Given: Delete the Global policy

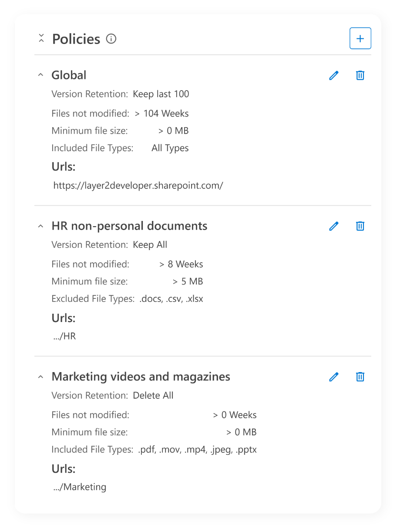Looking at the screenshot, I should tap(360, 75).
